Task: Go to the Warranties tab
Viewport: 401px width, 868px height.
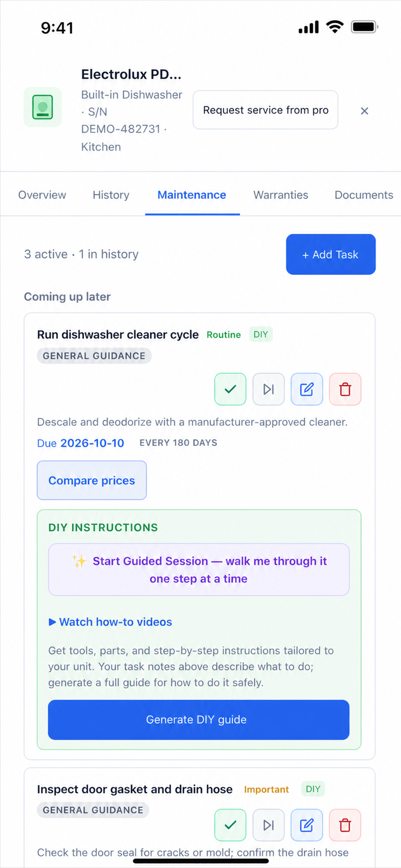Action: tap(281, 195)
